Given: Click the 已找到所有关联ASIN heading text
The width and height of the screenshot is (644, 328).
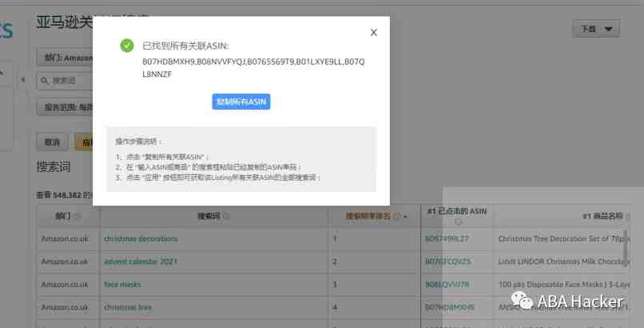Looking at the screenshot, I should tap(185, 46).
